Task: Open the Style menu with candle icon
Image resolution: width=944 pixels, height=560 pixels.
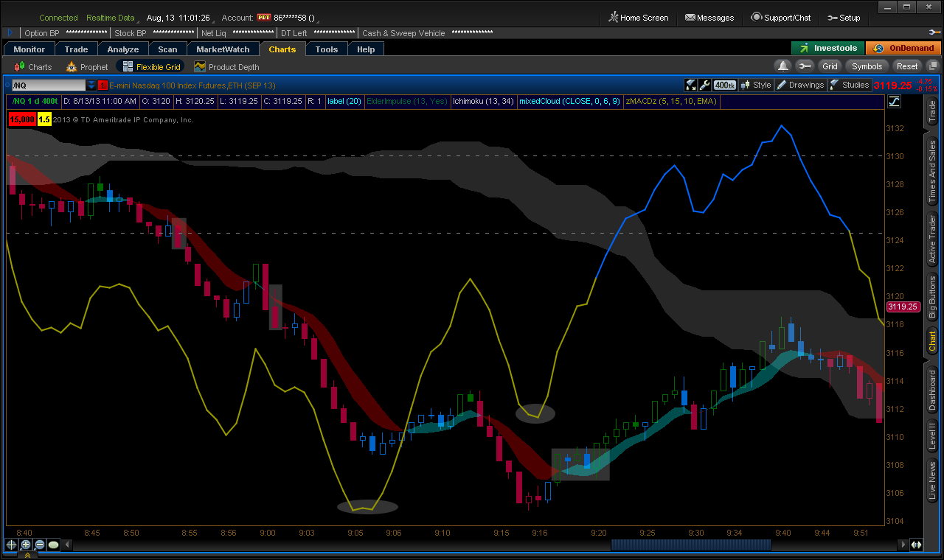Action: (756, 85)
